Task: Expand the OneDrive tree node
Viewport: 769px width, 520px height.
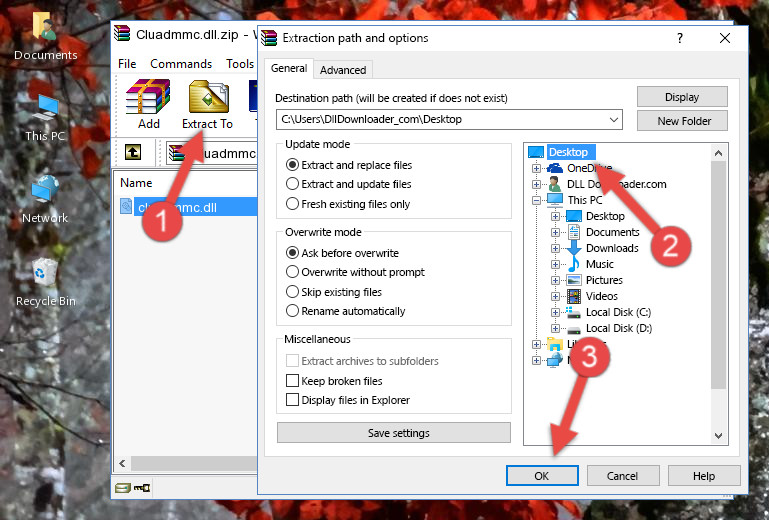Action: tap(536, 168)
